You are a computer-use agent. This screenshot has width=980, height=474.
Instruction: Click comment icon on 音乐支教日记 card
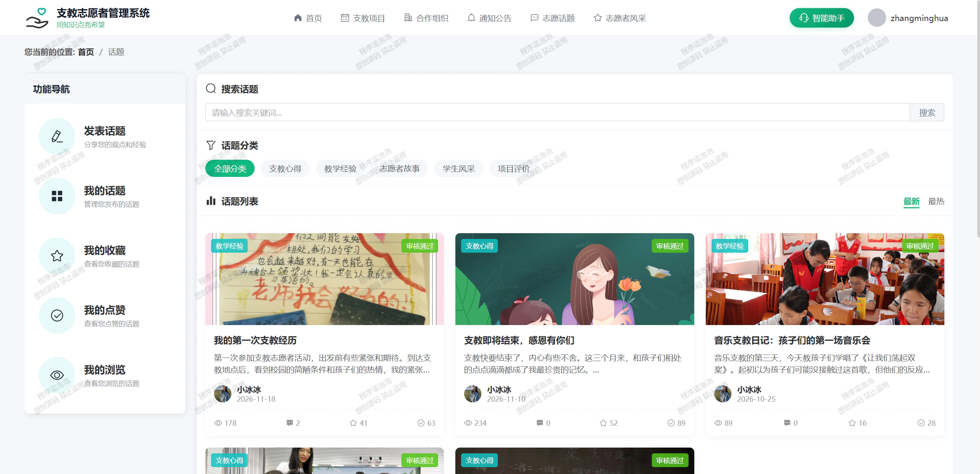point(787,423)
